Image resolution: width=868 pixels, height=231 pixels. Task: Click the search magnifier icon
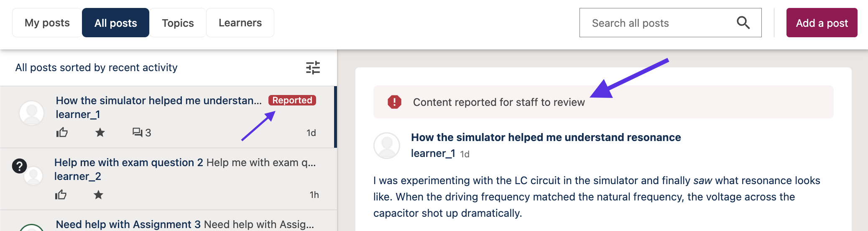[x=743, y=23]
